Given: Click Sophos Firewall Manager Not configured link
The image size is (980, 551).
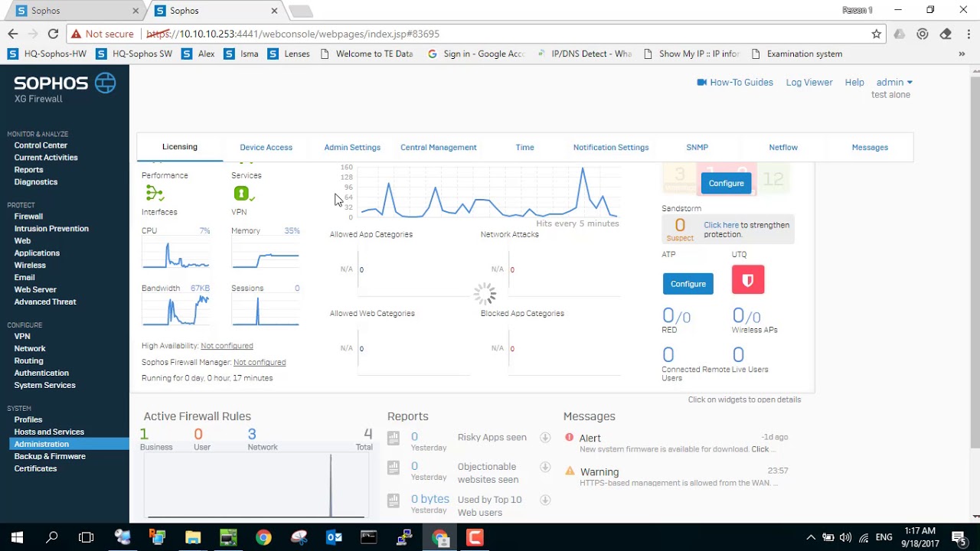Looking at the screenshot, I should [x=260, y=362].
